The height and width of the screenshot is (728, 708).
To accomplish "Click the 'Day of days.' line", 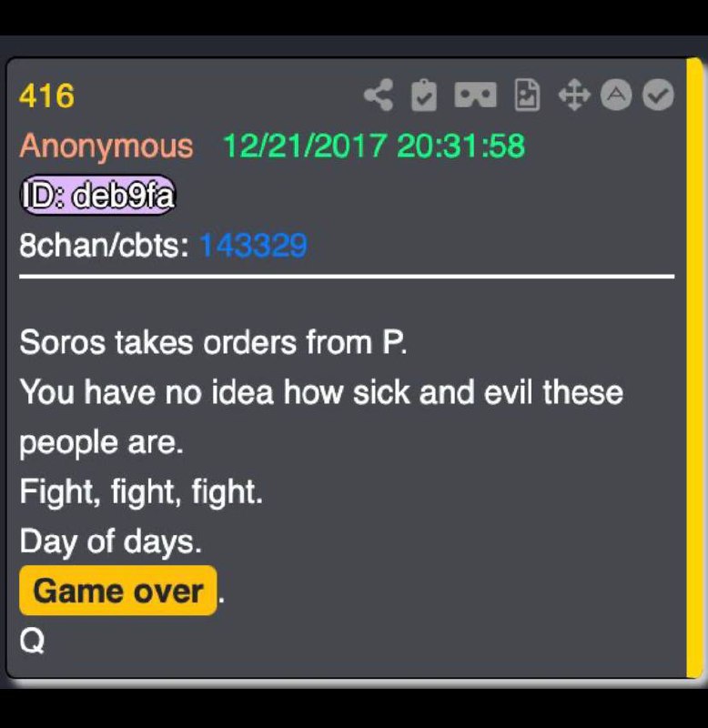I will pos(110,541).
